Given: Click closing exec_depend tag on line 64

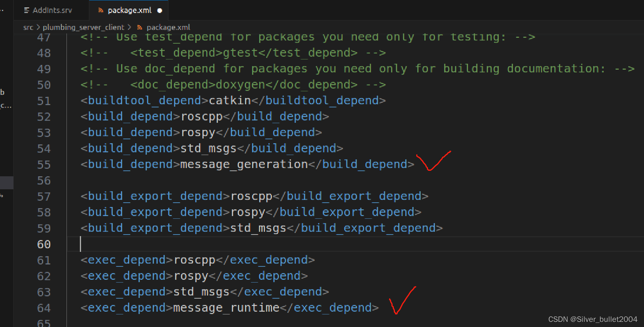Looking at the screenshot, I should 329,308.
